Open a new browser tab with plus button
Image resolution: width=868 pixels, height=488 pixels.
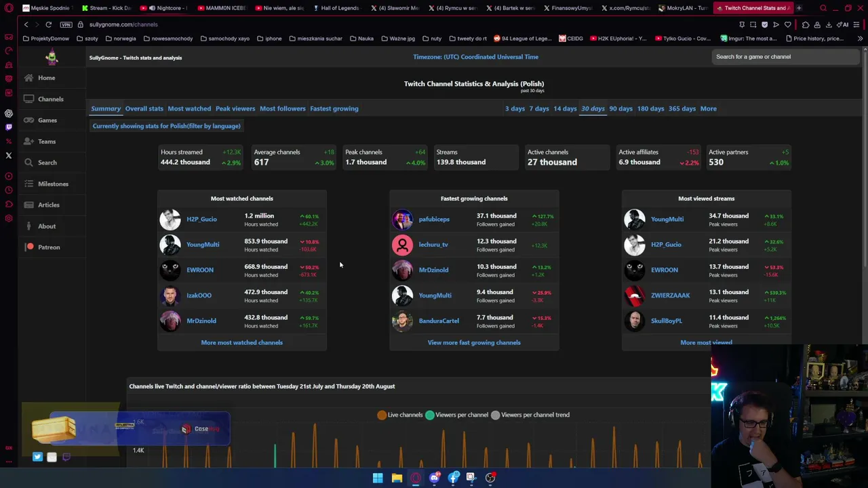coord(799,8)
